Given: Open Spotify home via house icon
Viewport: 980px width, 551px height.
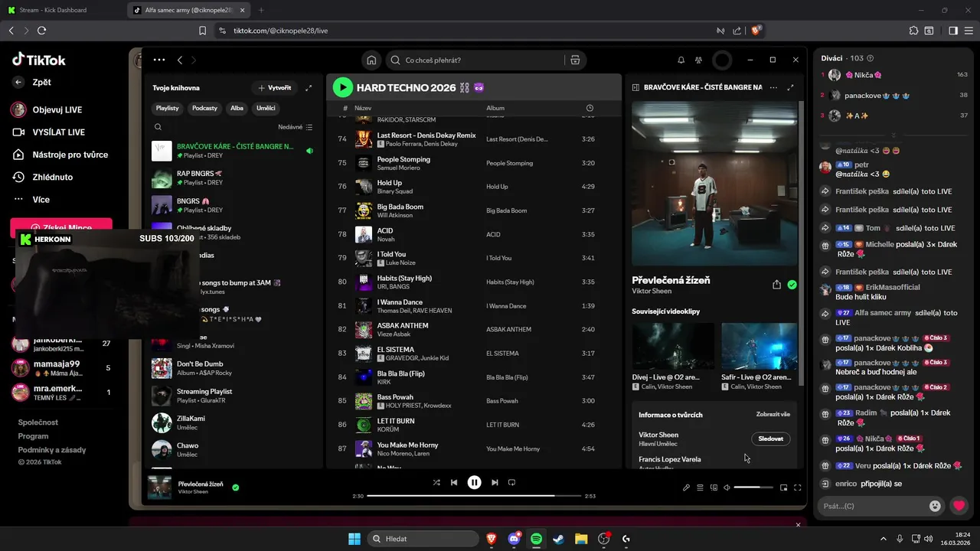Looking at the screenshot, I should coord(371,60).
